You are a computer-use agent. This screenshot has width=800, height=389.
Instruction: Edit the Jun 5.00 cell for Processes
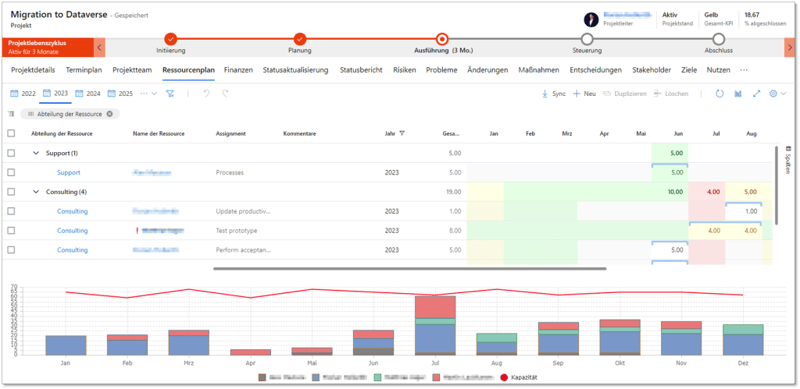coord(669,173)
